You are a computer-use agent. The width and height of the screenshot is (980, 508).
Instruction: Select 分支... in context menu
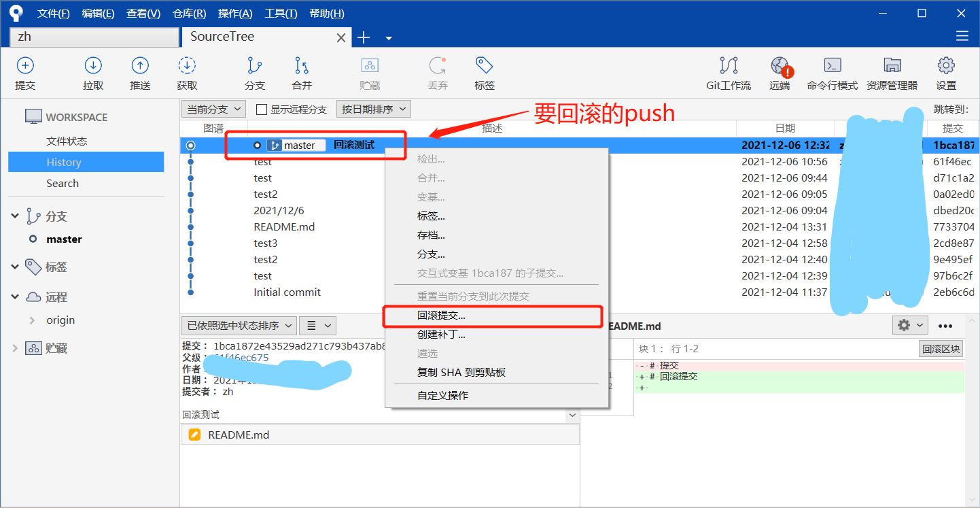click(x=496, y=254)
